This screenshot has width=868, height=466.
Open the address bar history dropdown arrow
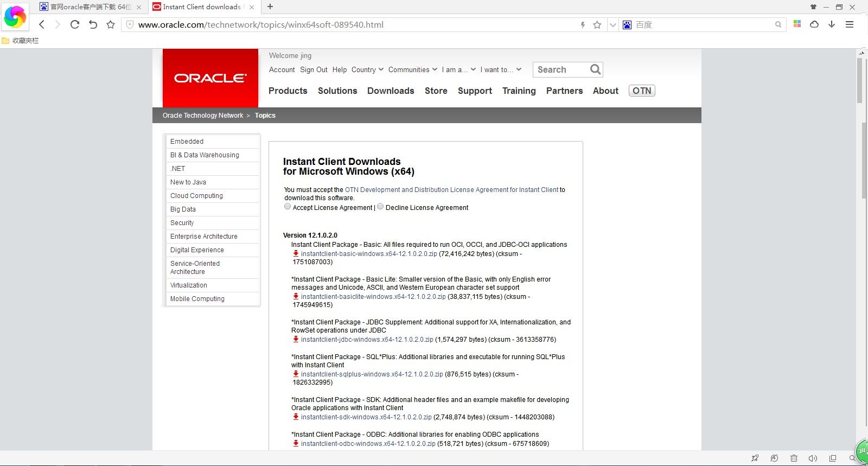pyautogui.click(x=613, y=25)
